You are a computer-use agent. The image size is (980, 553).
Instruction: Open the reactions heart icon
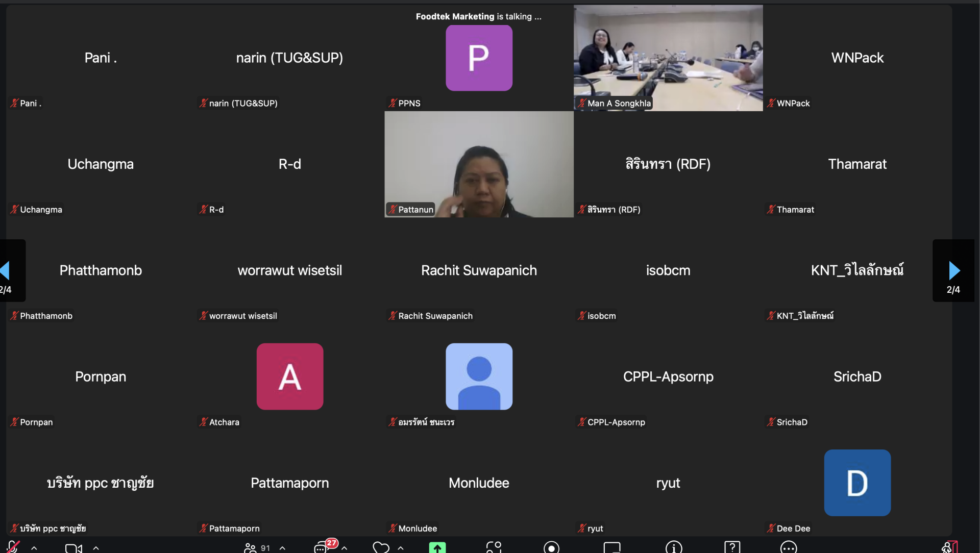(381, 548)
